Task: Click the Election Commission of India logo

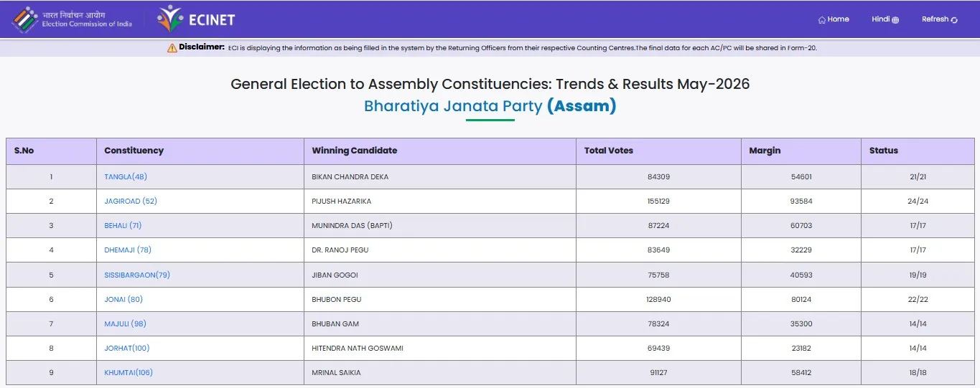Action: point(72,19)
